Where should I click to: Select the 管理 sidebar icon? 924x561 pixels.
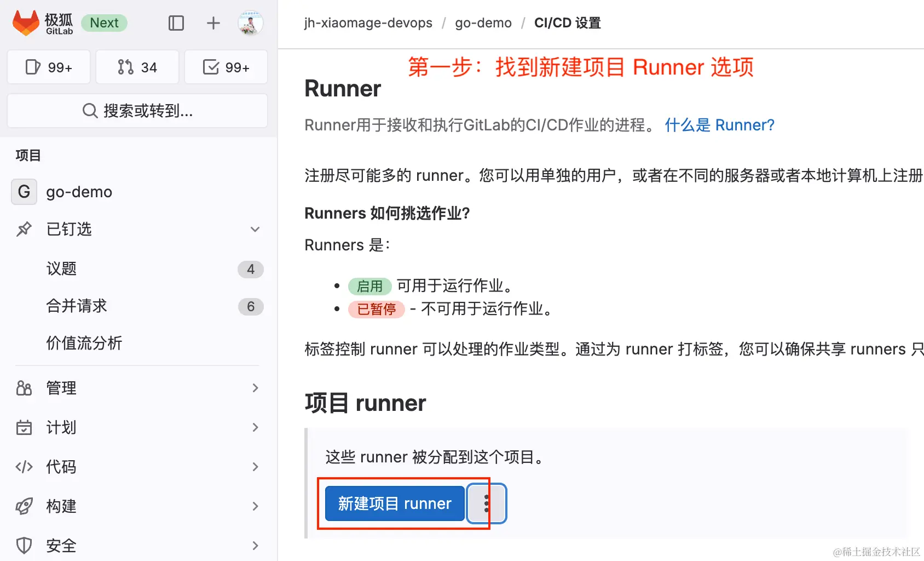click(24, 388)
